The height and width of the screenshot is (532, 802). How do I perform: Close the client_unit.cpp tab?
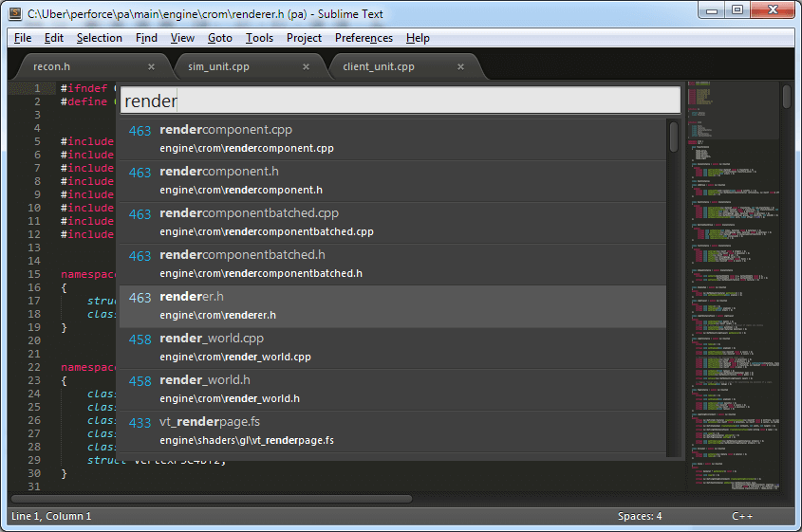pyautogui.click(x=460, y=67)
